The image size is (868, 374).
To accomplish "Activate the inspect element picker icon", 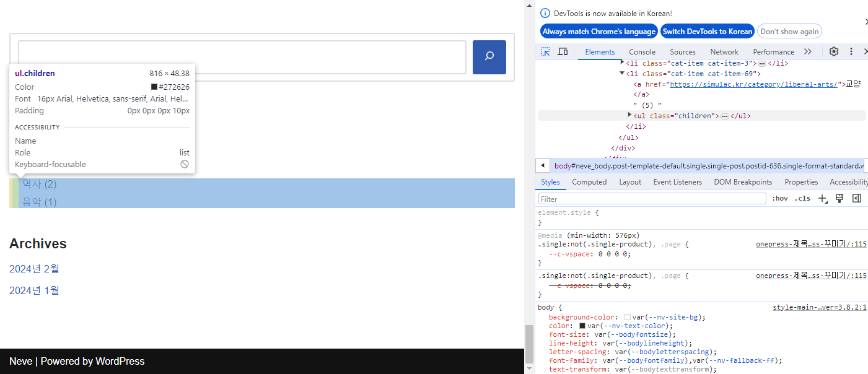I will (x=545, y=52).
